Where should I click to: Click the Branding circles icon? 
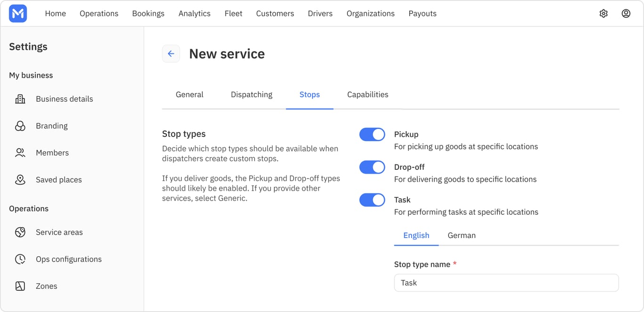point(20,126)
